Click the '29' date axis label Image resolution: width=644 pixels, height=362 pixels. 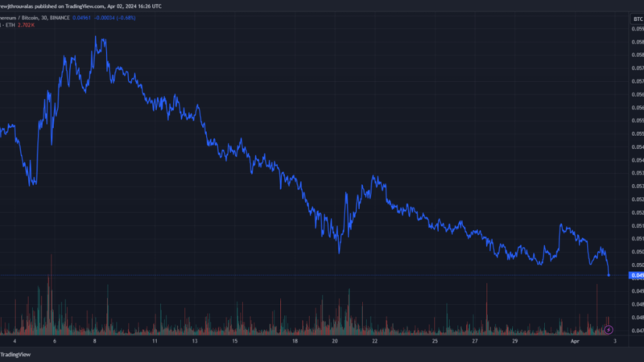(x=514, y=341)
